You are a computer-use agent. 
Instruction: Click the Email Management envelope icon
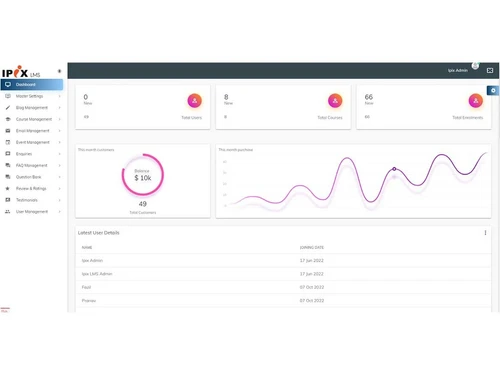[8, 131]
